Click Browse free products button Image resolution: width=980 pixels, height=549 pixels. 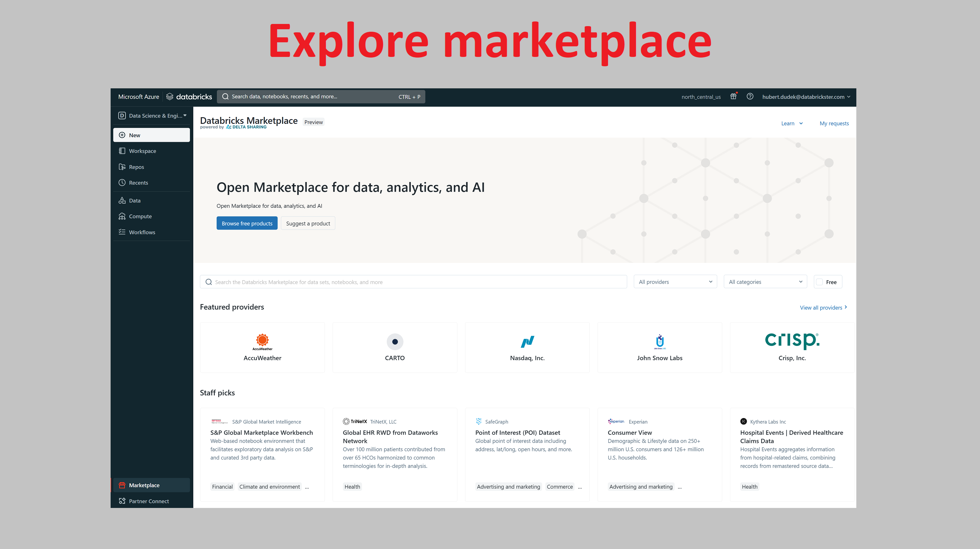[x=247, y=223]
